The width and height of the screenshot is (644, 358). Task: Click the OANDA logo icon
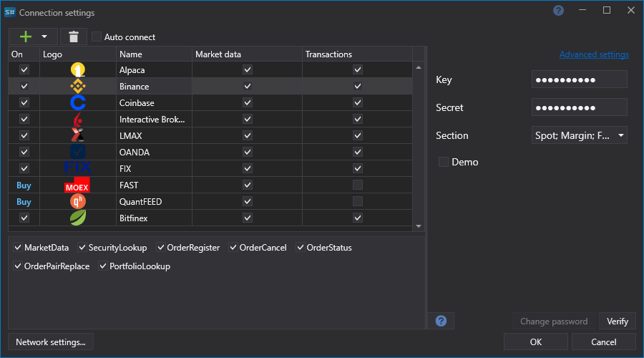click(x=77, y=152)
